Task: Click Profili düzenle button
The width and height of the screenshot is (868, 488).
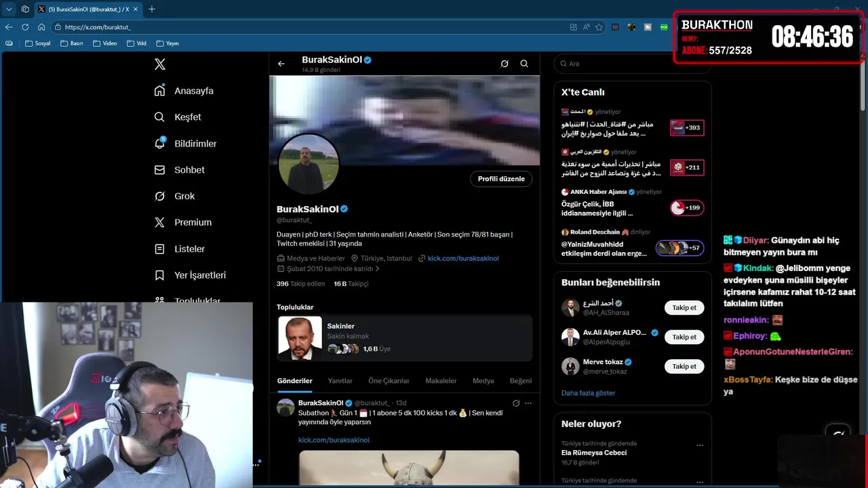Action: [x=501, y=179]
